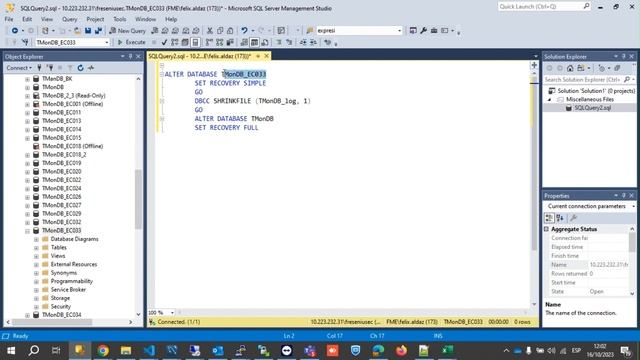
Task: Click the Home icon in Solution Explorer
Action: point(570,68)
